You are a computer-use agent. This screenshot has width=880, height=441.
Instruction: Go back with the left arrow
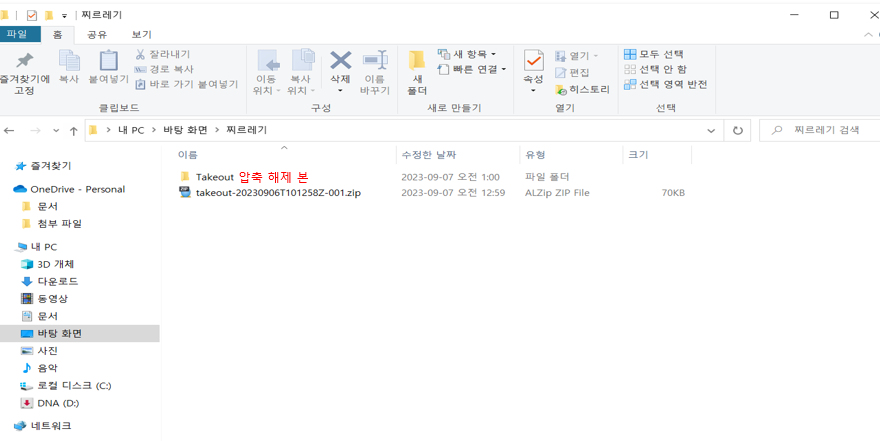tap(8, 131)
